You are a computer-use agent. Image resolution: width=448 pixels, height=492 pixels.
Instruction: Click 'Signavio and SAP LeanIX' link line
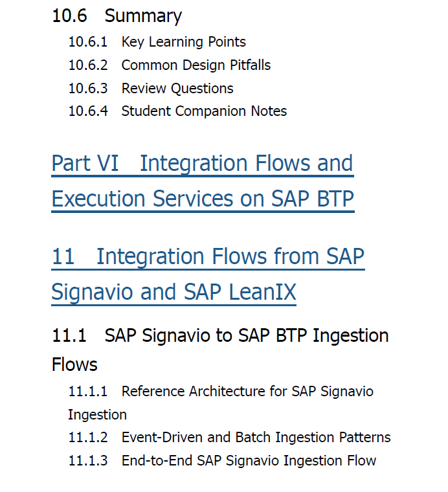174,292
